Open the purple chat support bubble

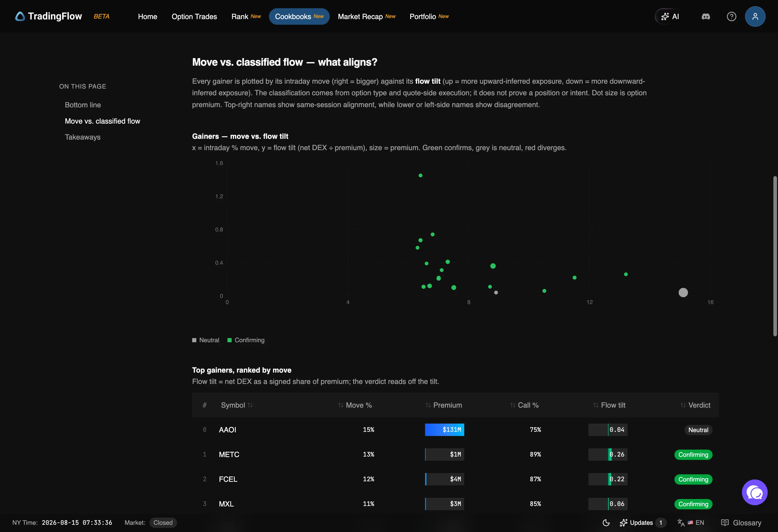pos(755,492)
